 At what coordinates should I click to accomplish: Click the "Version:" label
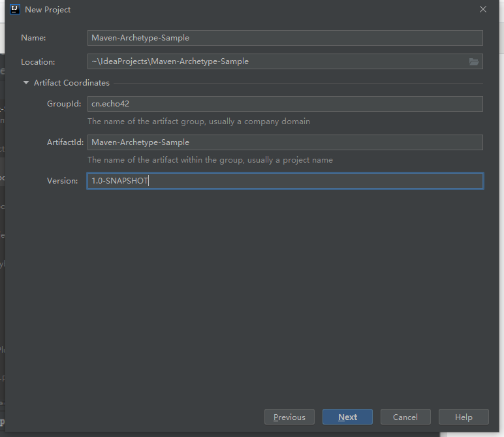[62, 181]
